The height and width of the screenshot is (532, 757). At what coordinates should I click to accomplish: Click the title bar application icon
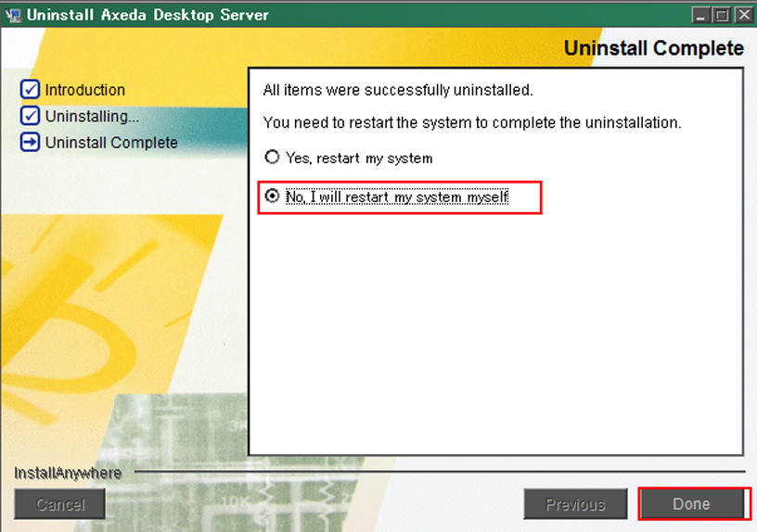coord(14,15)
